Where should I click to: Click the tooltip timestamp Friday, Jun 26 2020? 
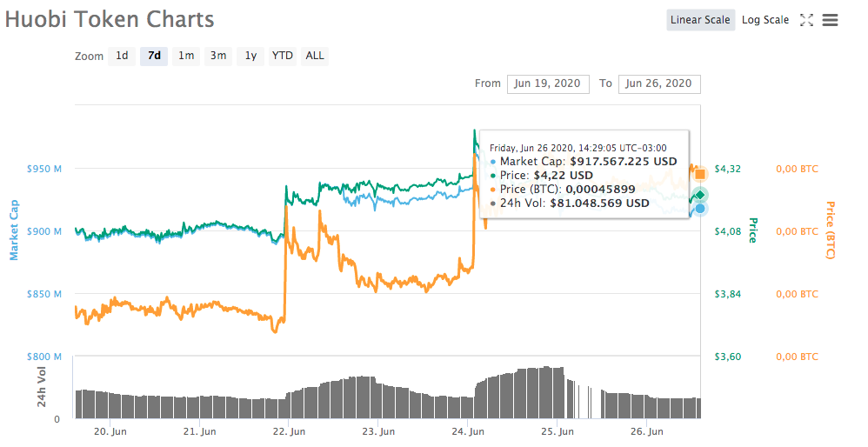pyautogui.click(x=578, y=148)
